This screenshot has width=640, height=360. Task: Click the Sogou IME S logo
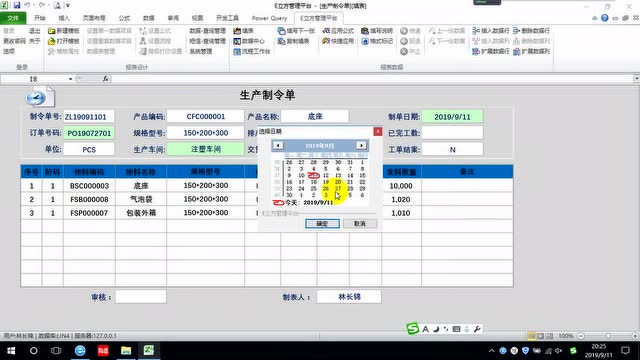click(413, 329)
